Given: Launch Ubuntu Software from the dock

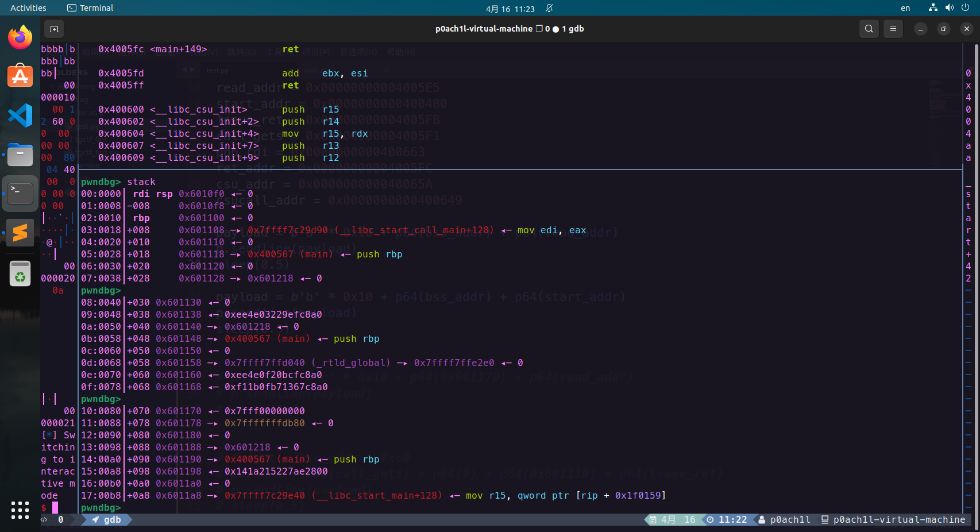Looking at the screenshot, I should tap(20, 76).
